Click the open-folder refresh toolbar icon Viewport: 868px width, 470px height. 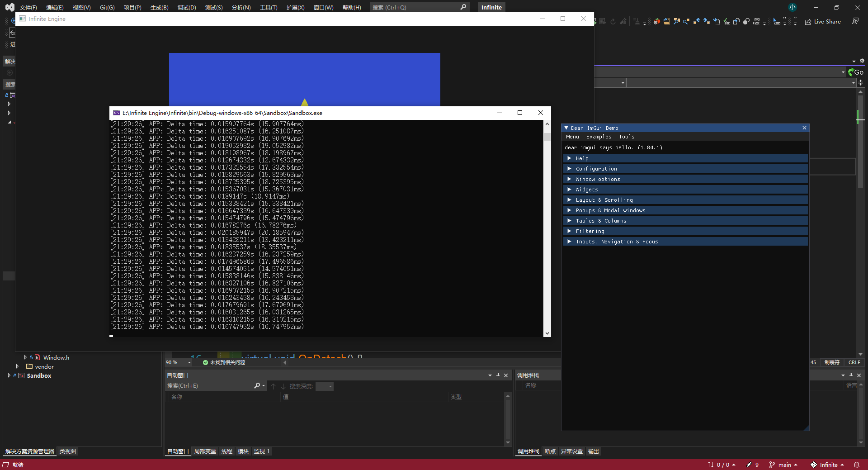point(667,21)
